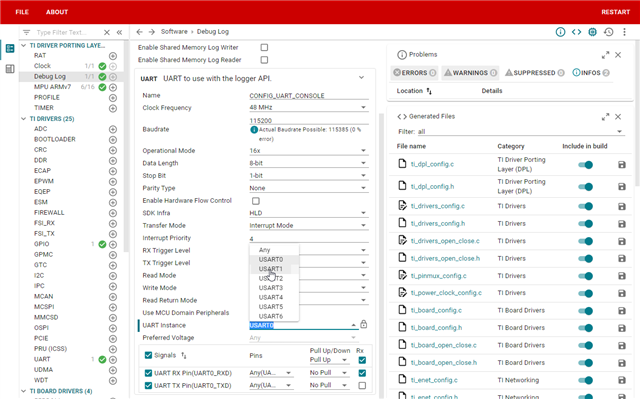Collapse the UART section chevron
Viewport: 640px width, 399px height.
pyautogui.click(x=361, y=78)
